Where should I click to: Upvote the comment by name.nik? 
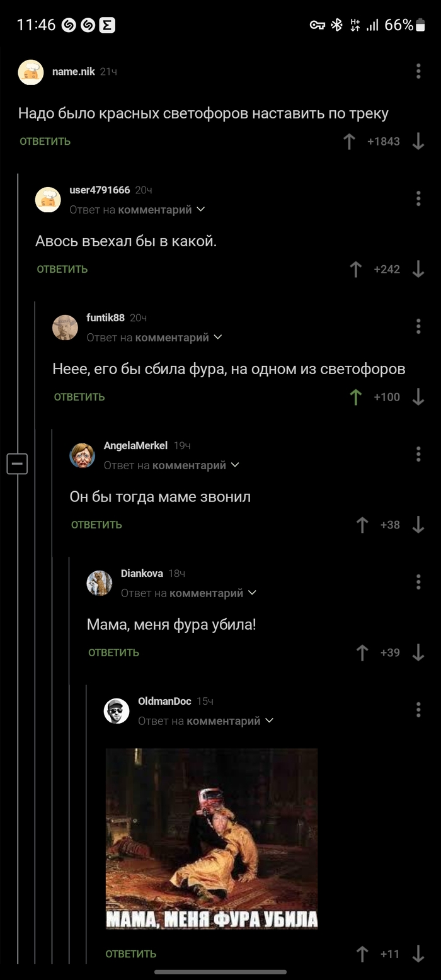pyautogui.click(x=349, y=141)
